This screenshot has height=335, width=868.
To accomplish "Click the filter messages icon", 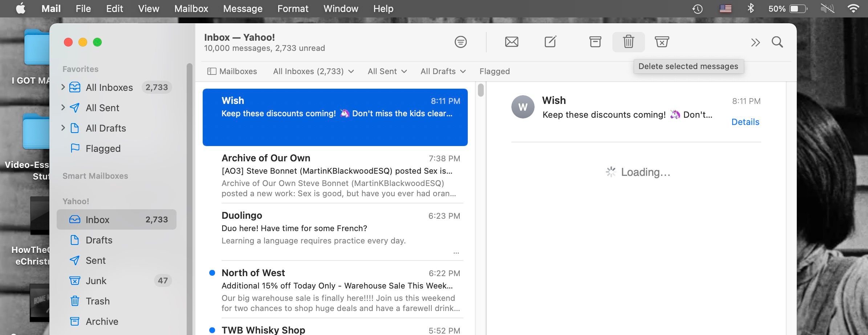I will coord(461,42).
